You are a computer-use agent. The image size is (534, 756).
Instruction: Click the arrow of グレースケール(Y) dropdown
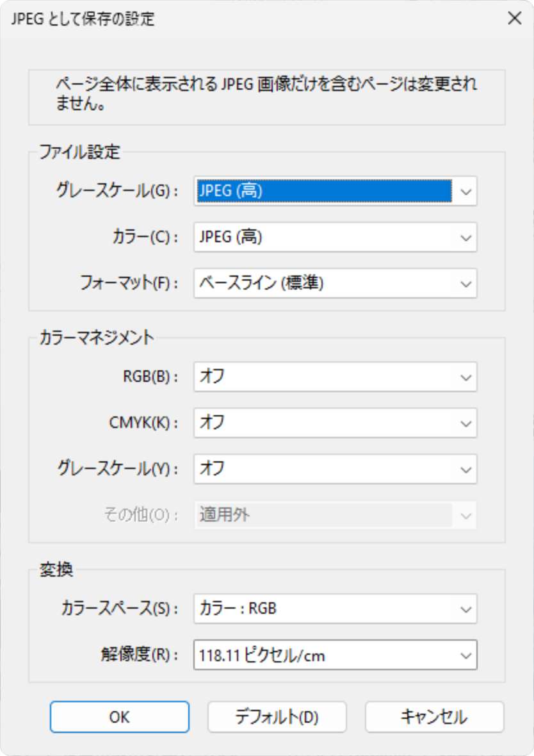(465, 469)
